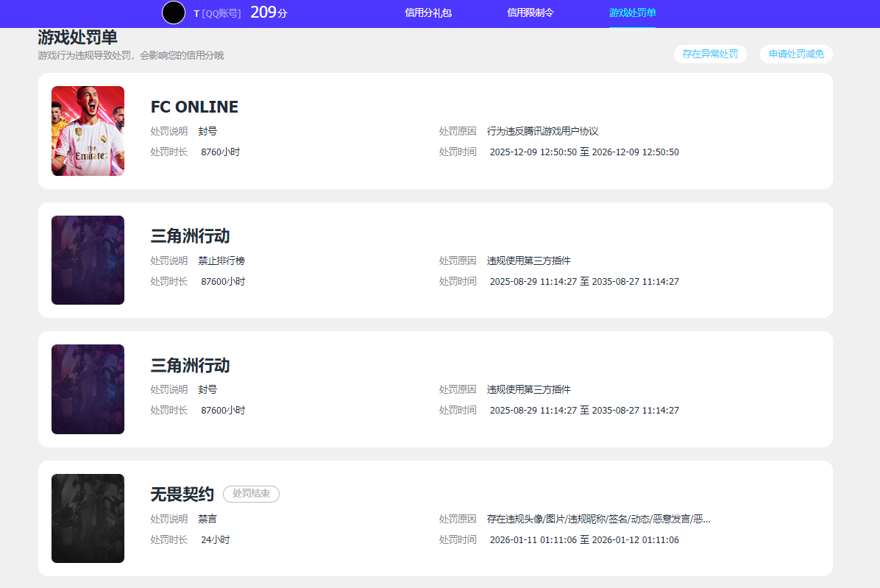Screen dimensions: 880x588
Task: Click cover image of 三角洲行动 禁止排行榜 card
Action: click(x=88, y=260)
